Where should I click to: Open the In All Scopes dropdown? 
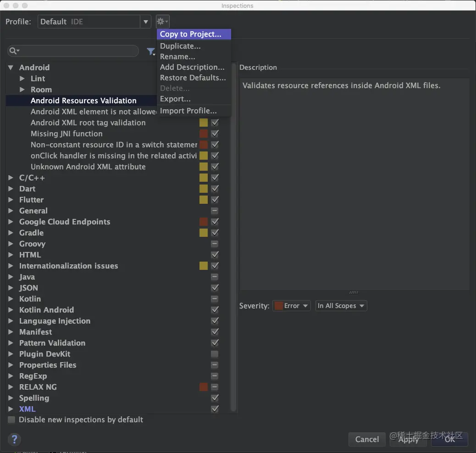341,306
